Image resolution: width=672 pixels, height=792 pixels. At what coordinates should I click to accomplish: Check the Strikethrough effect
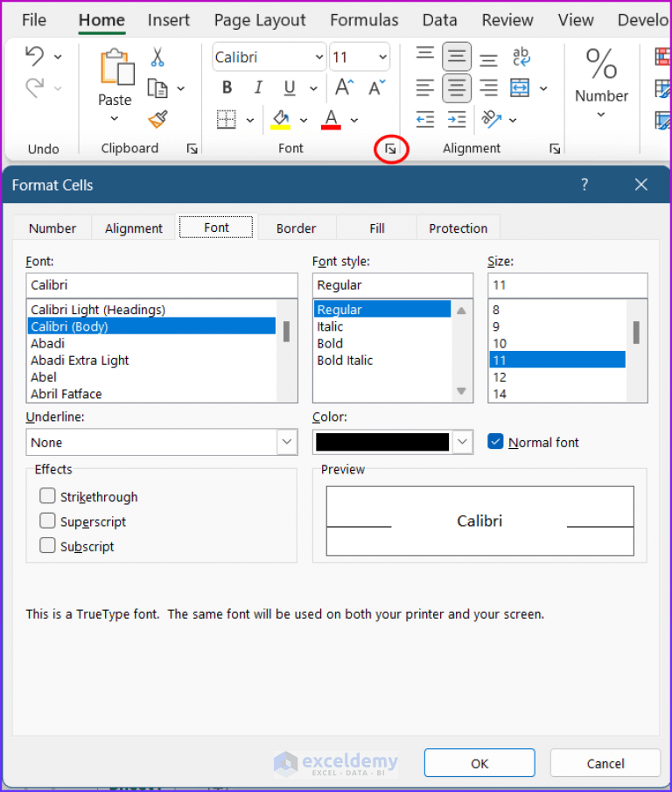click(x=47, y=496)
